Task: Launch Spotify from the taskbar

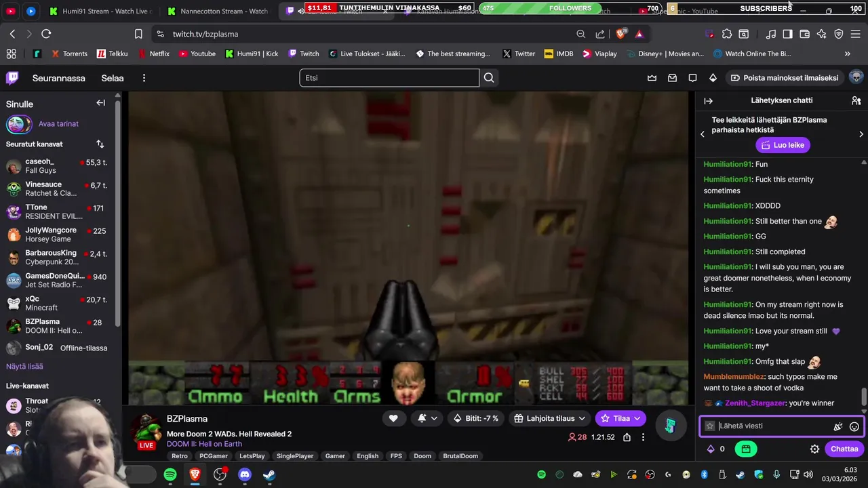Action: (170, 474)
